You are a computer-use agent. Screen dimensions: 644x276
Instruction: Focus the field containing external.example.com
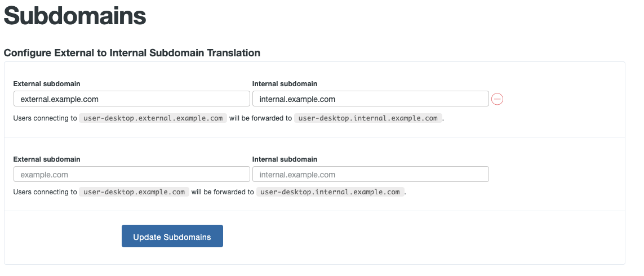coord(131,99)
